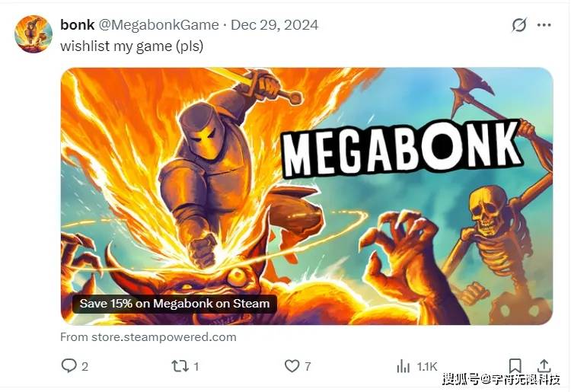This screenshot has height=392, width=571.
Task: Click the repost count 1
Action: (196, 367)
